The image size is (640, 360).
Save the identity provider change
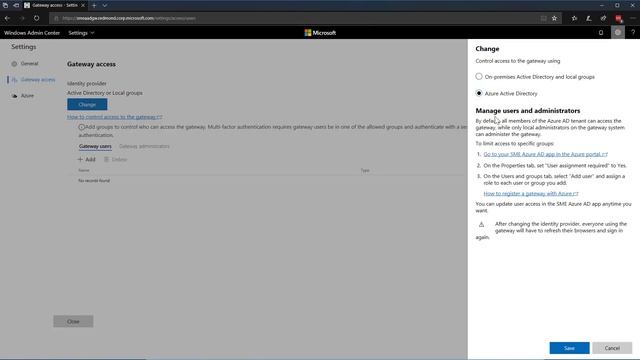[x=569, y=348]
